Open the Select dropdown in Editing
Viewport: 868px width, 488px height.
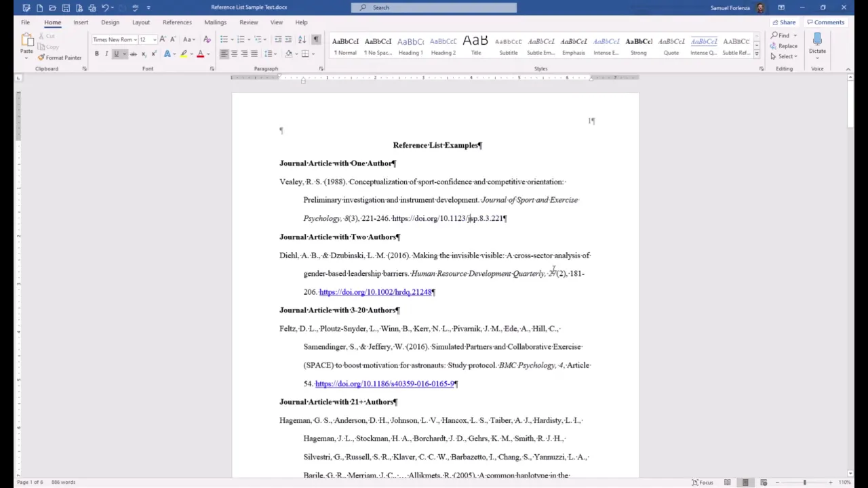pyautogui.click(x=784, y=56)
